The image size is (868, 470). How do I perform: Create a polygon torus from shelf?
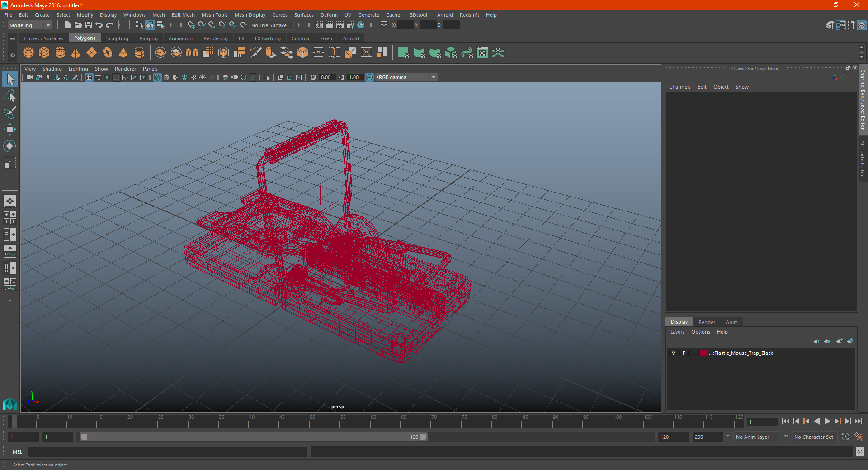(x=108, y=53)
